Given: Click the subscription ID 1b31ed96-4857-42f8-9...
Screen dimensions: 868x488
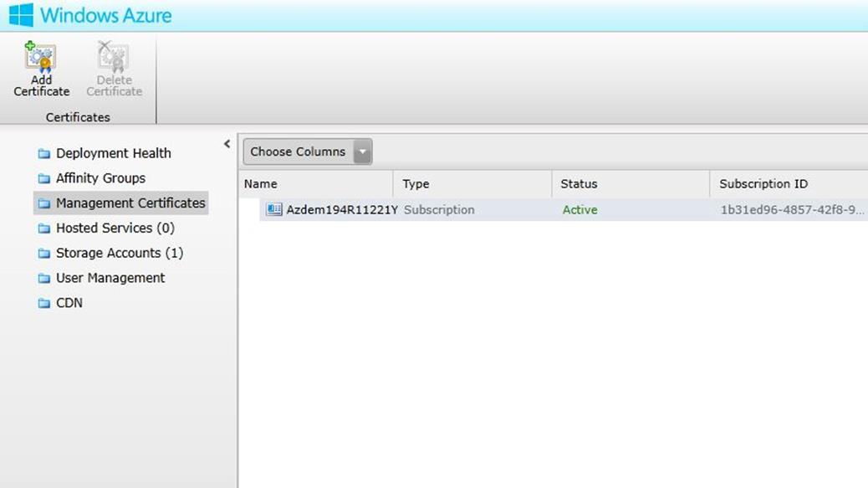Looking at the screenshot, I should coord(792,210).
